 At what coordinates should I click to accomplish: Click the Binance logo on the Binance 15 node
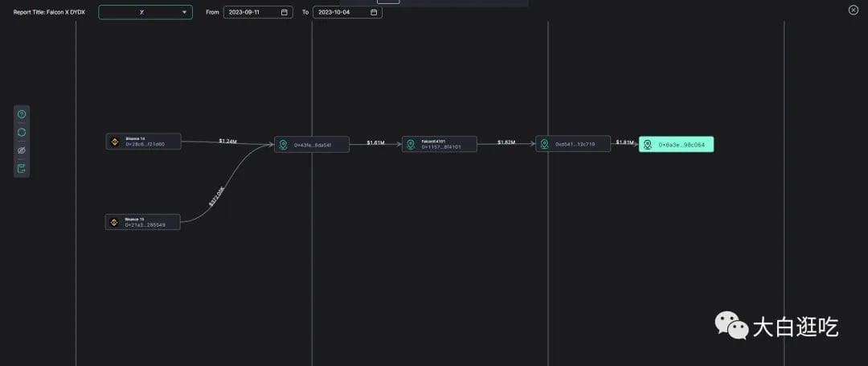(x=115, y=223)
